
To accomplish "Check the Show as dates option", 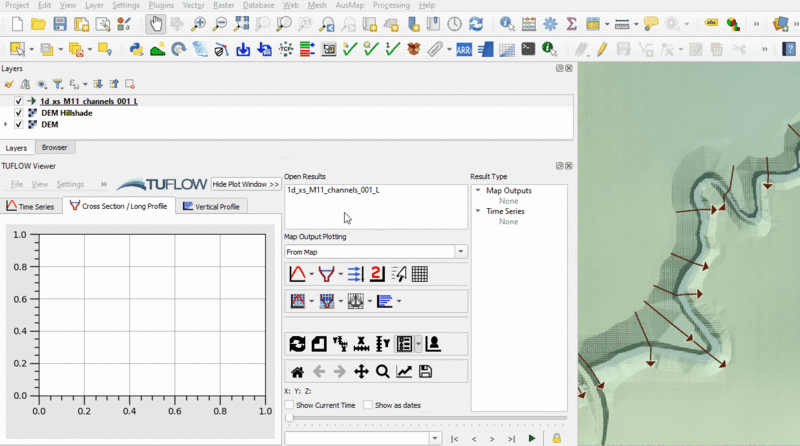I will point(368,405).
